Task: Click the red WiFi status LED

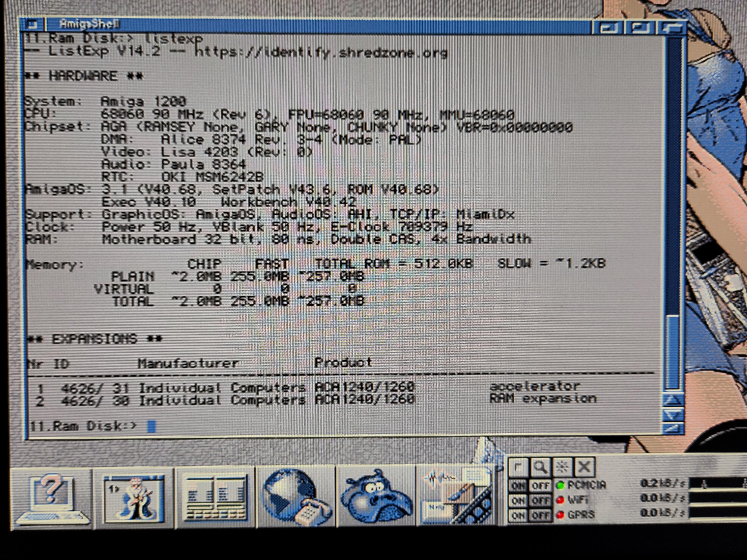Action: [560, 500]
